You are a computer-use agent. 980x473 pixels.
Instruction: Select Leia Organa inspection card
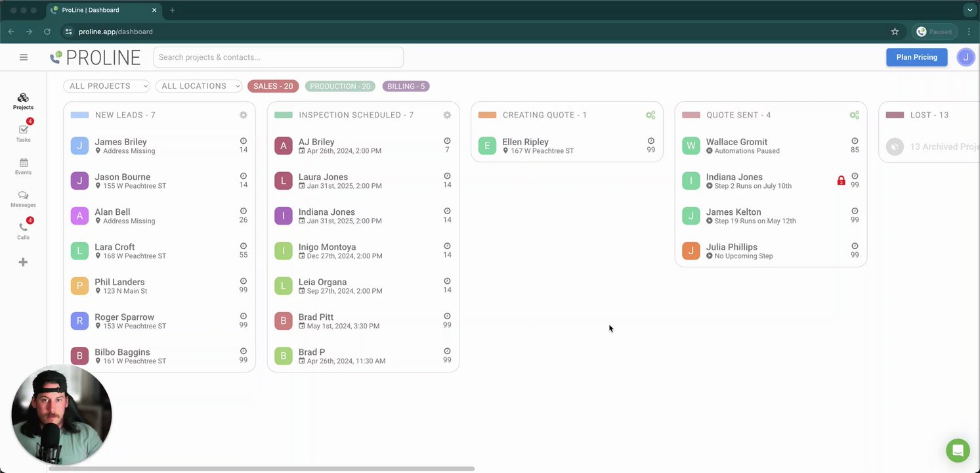coord(363,286)
